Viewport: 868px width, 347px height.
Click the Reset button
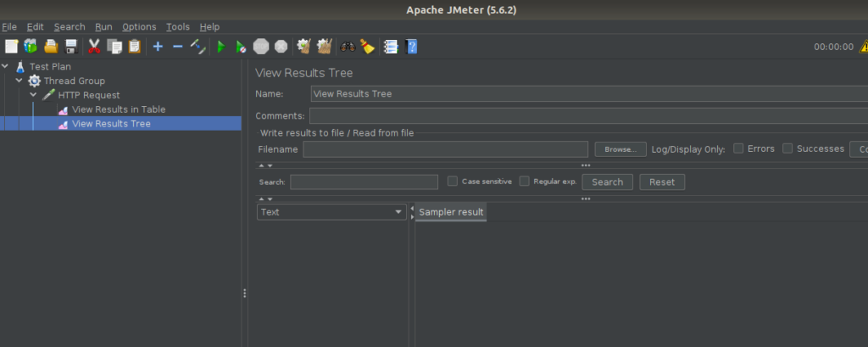click(662, 182)
